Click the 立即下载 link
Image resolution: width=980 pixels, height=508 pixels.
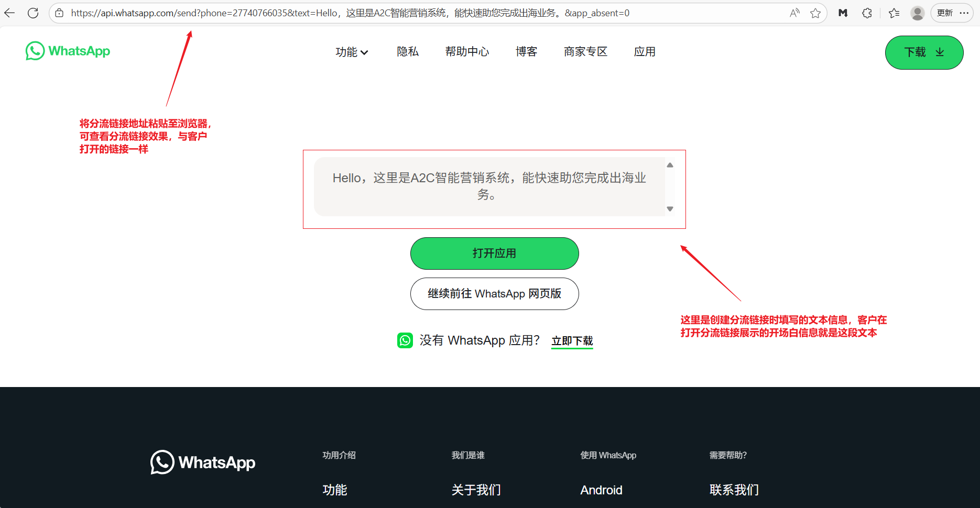(x=572, y=341)
